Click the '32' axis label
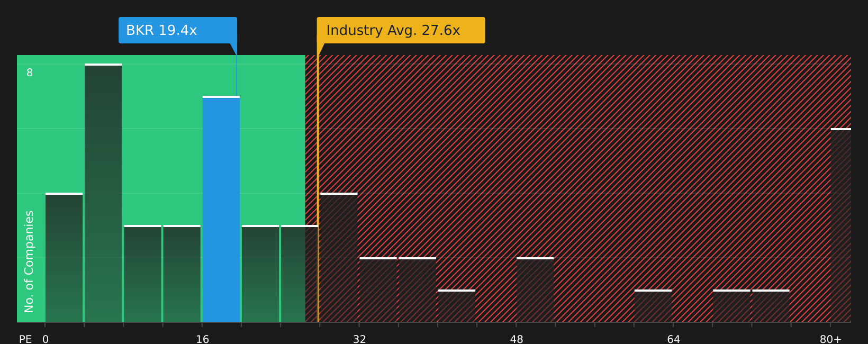 [x=359, y=339]
